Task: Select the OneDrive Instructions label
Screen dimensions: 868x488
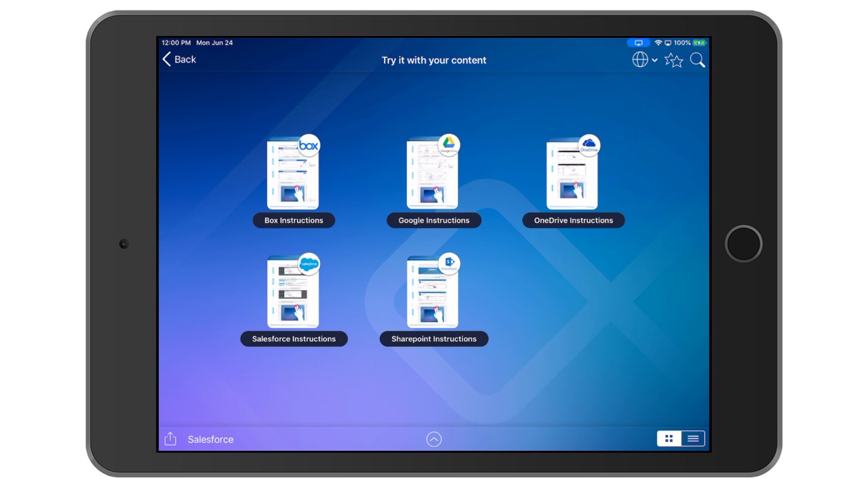Action: point(574,220)
